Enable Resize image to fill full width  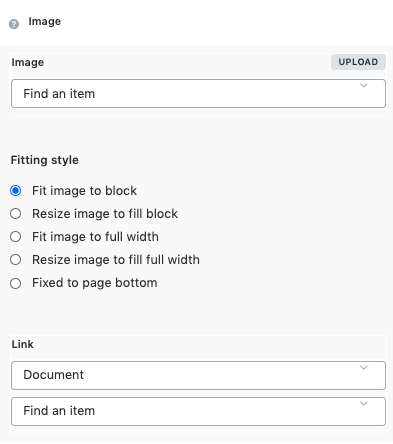[16, 260]
